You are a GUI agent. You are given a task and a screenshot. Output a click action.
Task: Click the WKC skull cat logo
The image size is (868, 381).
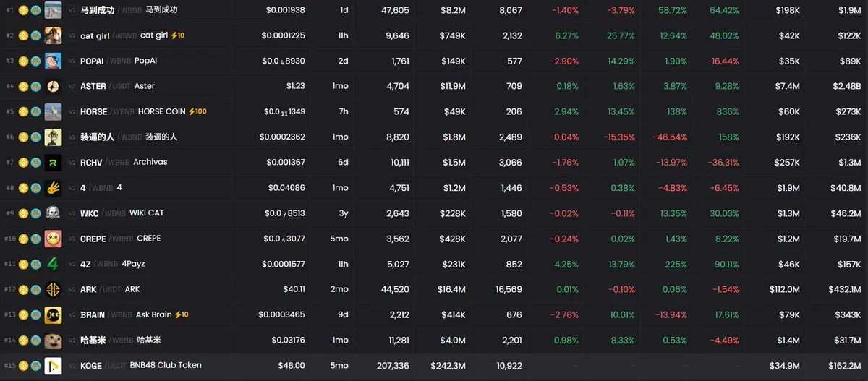(53, 213)
